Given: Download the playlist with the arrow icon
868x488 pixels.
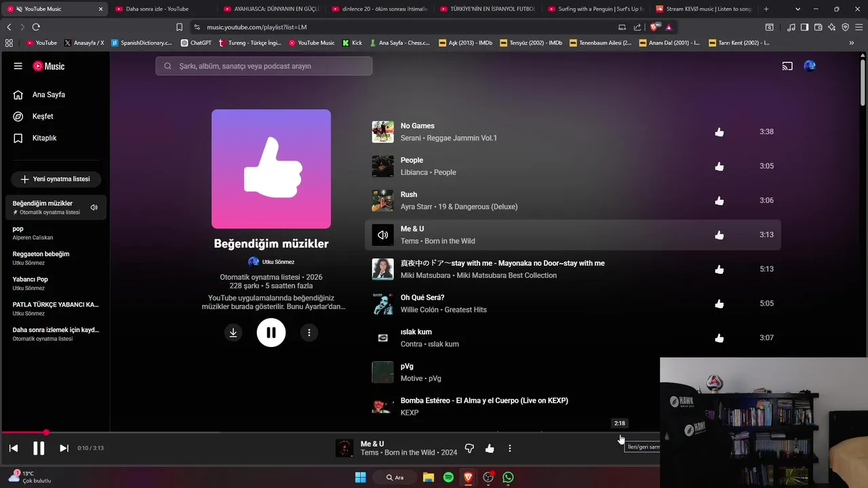Looking at the screenshot, I should [x=233, y=333].
